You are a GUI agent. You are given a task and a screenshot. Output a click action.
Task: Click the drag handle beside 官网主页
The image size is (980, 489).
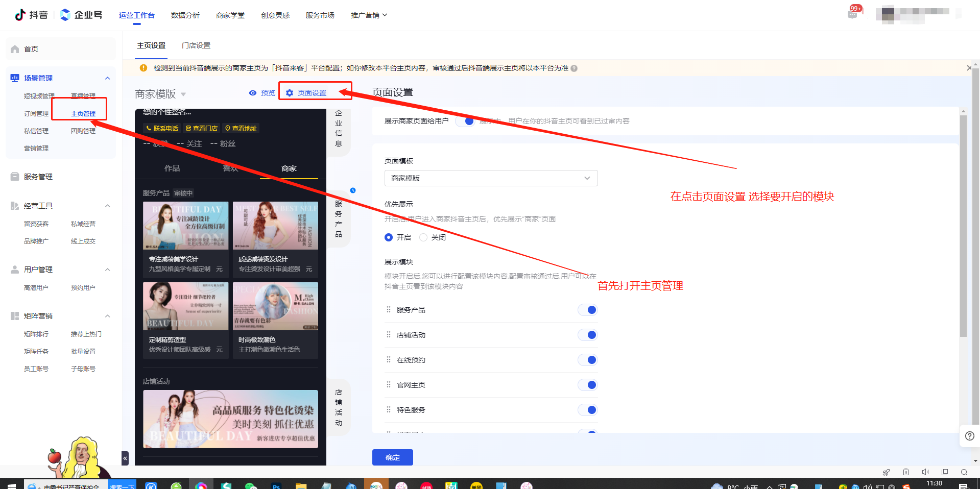(389, 384)
